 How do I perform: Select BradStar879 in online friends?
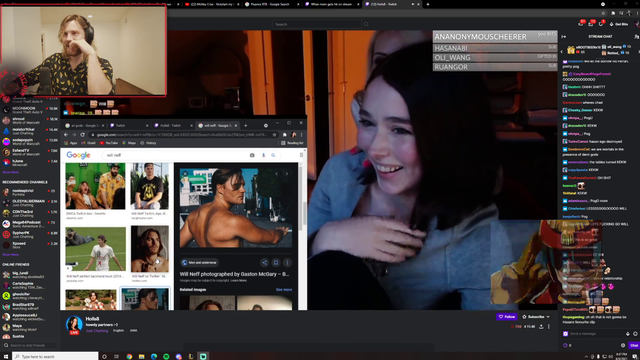(x=29, y=307)
